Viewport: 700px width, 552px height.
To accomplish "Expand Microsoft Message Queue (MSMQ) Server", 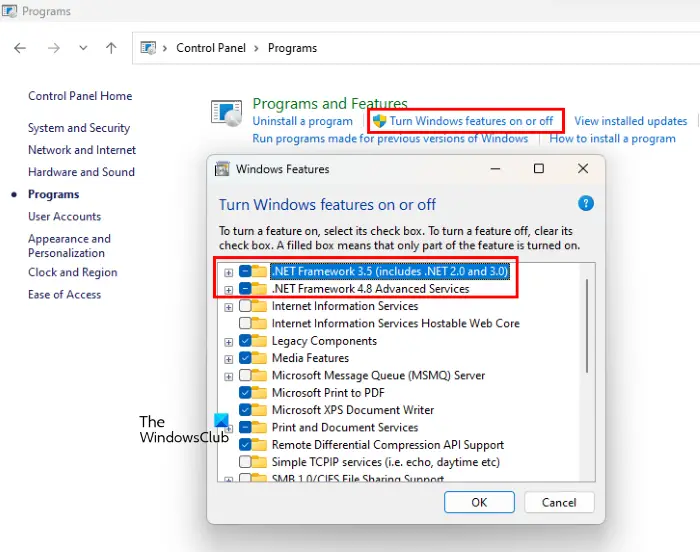I will tap(229, 376).
